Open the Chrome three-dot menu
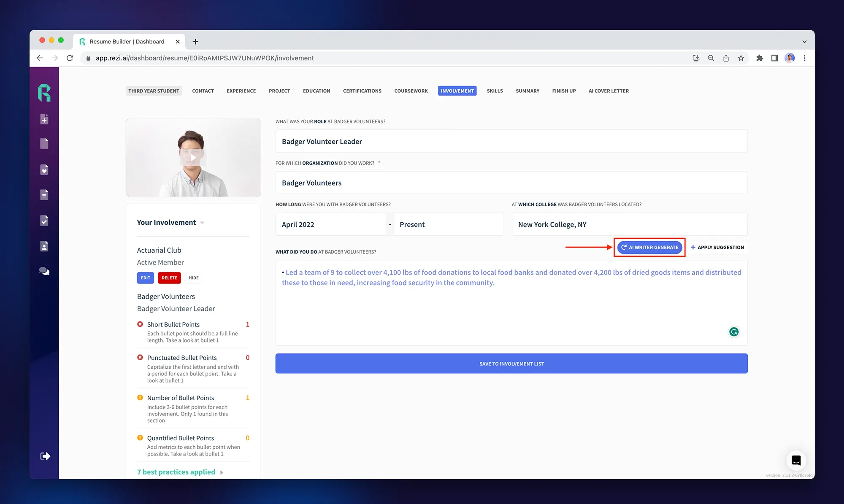 click(x=805, y=58)
